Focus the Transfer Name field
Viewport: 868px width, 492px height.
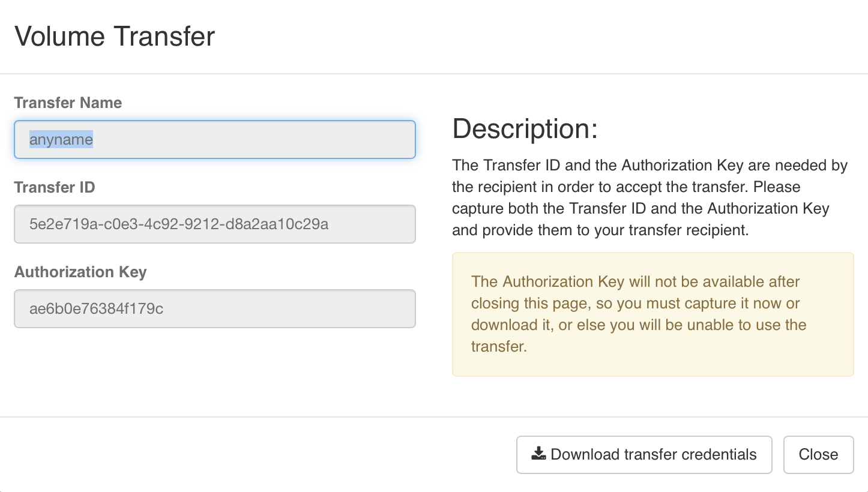click(x=215, y=140)
